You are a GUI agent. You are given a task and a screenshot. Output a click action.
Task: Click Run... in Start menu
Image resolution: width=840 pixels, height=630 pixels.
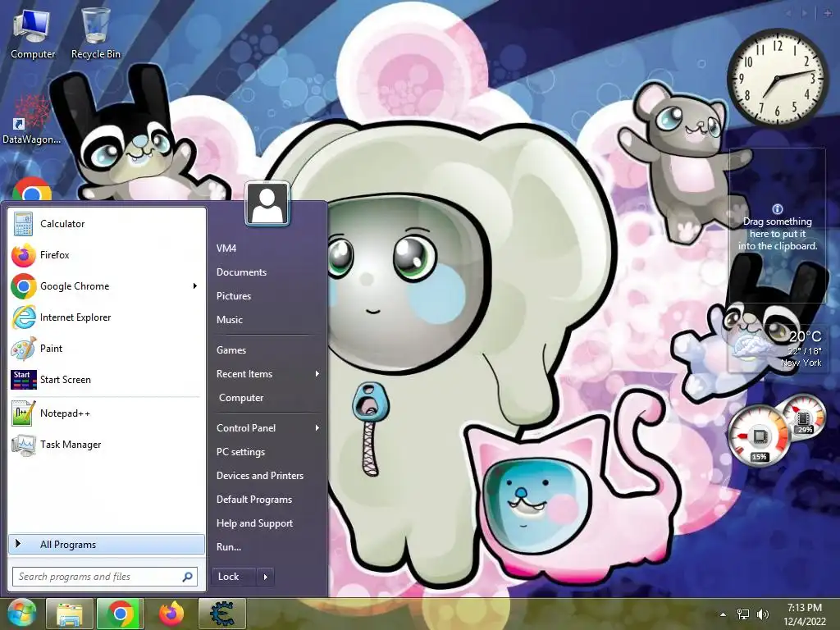pyautogui.click(x=229, y=547)
